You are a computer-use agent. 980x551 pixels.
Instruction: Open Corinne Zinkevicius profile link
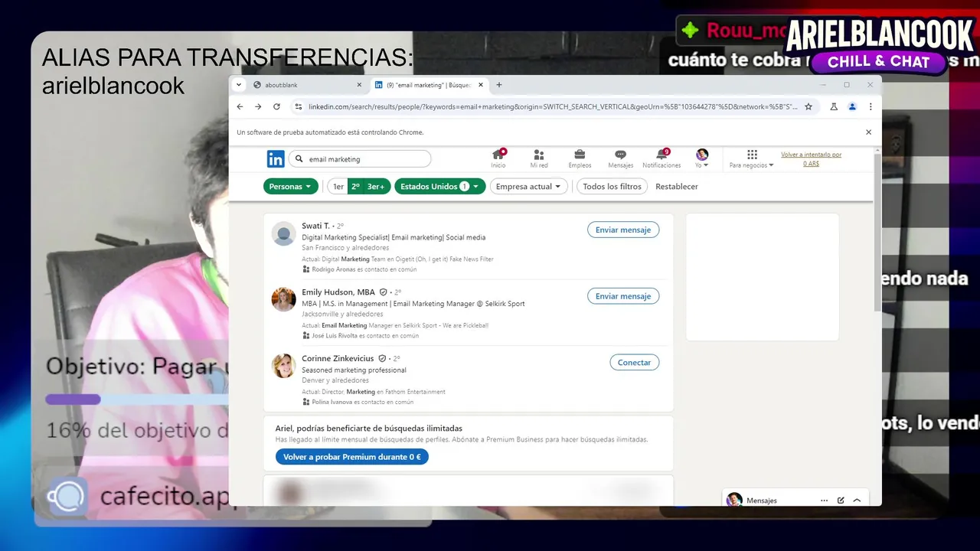point(338,358)
